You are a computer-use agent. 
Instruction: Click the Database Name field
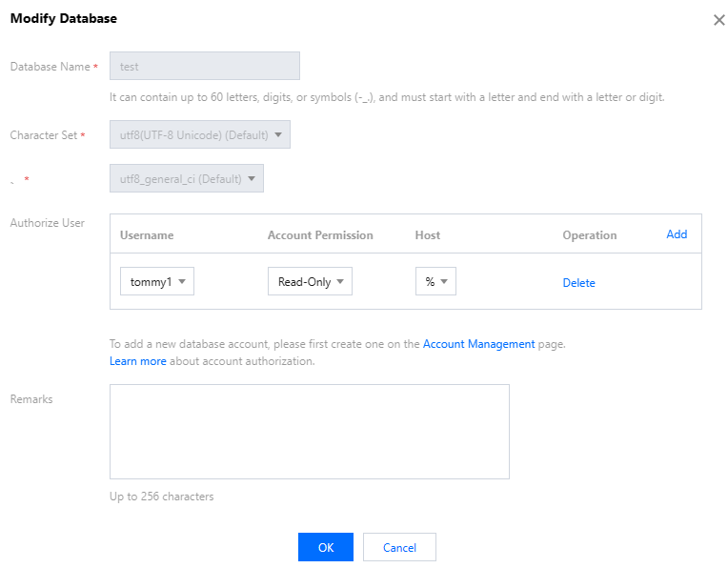click(205, 66)
